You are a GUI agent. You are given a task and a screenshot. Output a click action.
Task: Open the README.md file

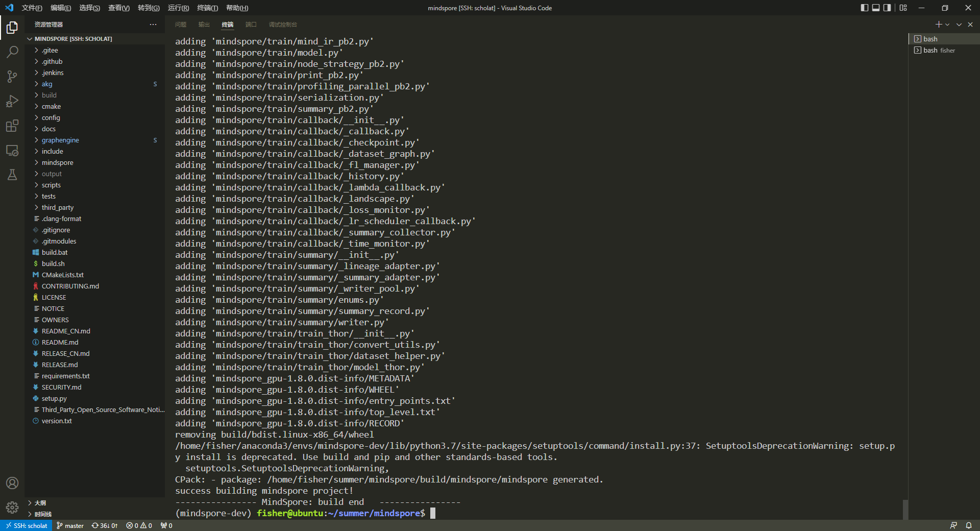[95, 342]
